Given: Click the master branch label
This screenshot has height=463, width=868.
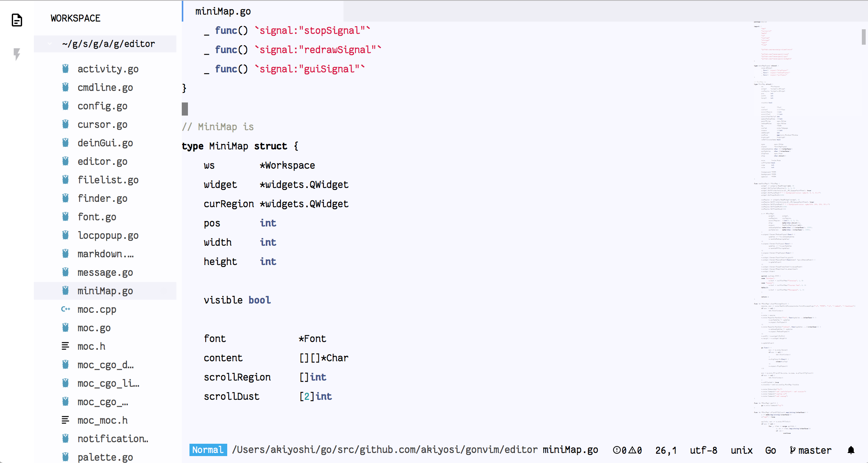Looking at the screenshot, I should point(814,450).
